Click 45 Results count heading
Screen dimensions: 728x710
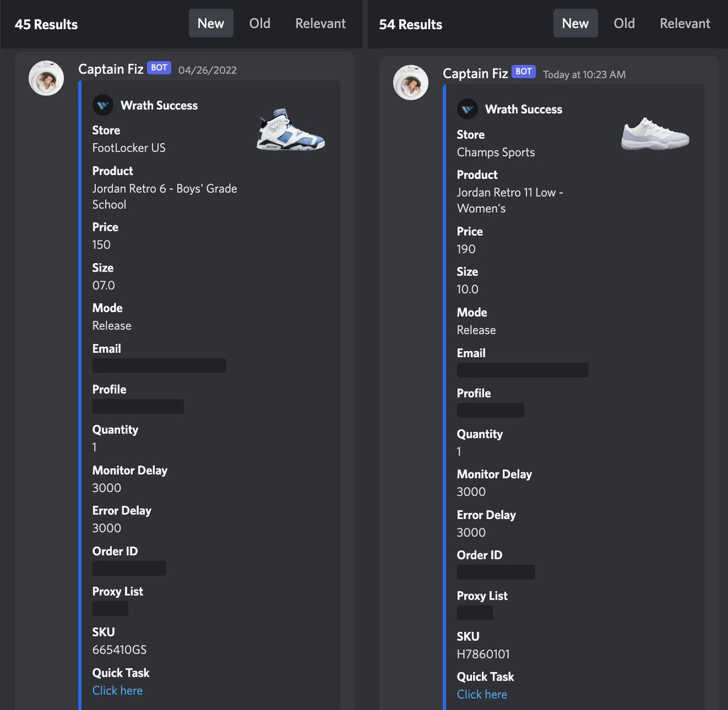[46, 25]
